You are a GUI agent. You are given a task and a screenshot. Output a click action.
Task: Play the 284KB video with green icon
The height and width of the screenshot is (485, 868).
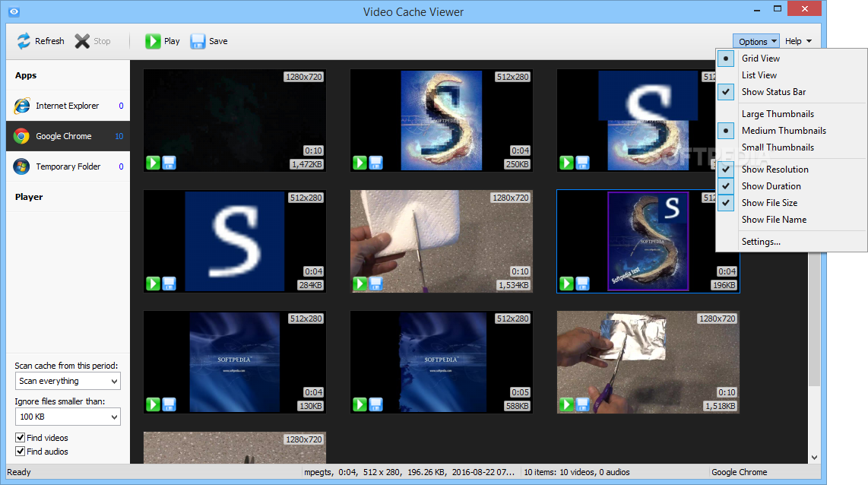(x=154, y=284)
